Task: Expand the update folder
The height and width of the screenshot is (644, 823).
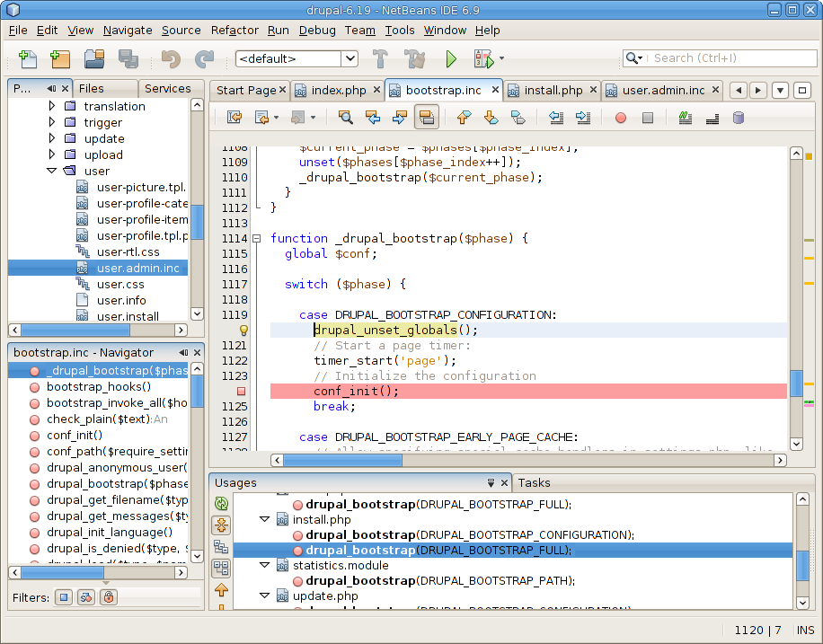Action: click(x=51, y=138)
